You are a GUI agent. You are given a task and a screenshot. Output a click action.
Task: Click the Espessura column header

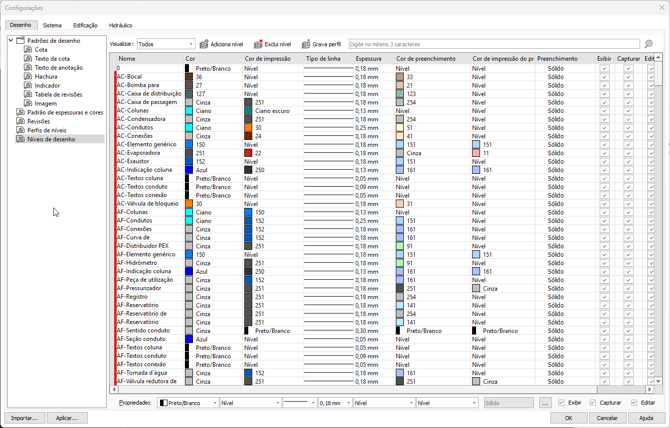(373, 59)
